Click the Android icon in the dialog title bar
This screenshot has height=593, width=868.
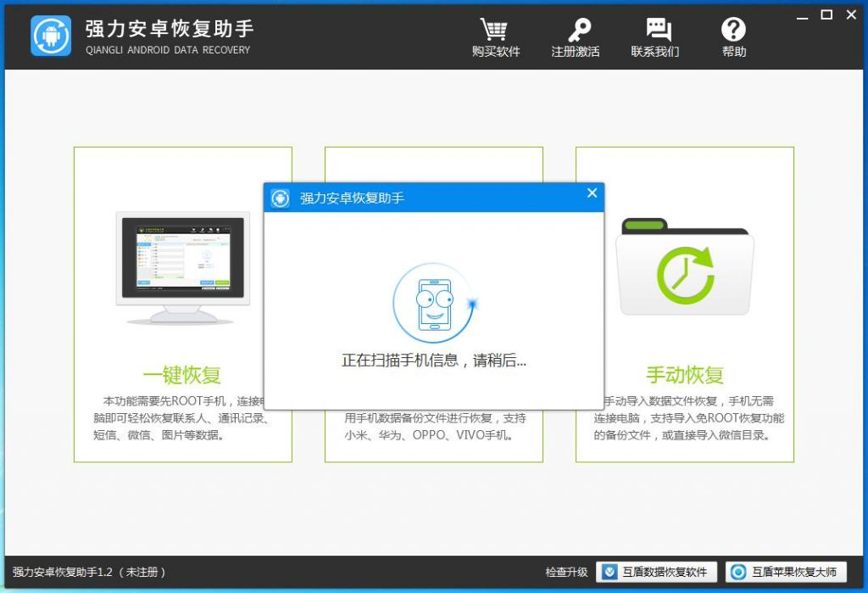[280, 199]
